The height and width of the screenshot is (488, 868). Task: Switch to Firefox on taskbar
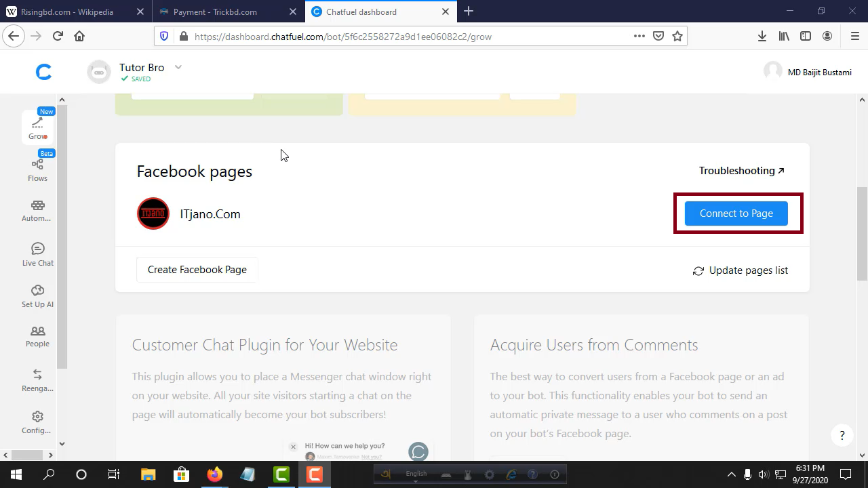(x=214, y=474)
